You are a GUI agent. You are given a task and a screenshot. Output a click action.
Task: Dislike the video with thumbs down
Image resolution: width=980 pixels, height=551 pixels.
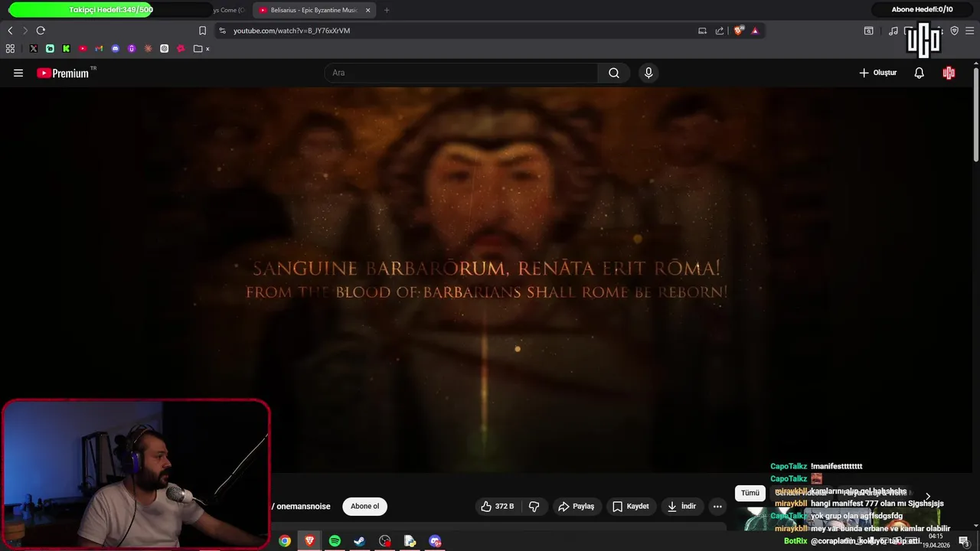(x=534, y=507)
